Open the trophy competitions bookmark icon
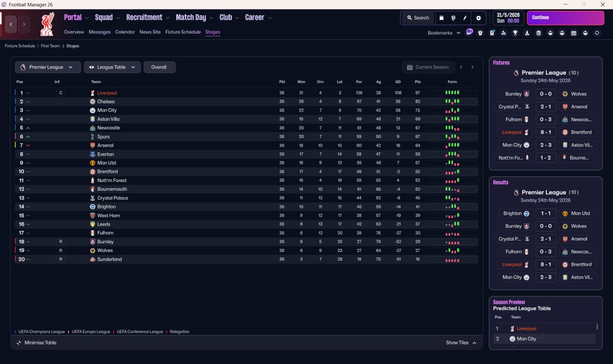The image size is (613, 364). (x=515, y=33)
